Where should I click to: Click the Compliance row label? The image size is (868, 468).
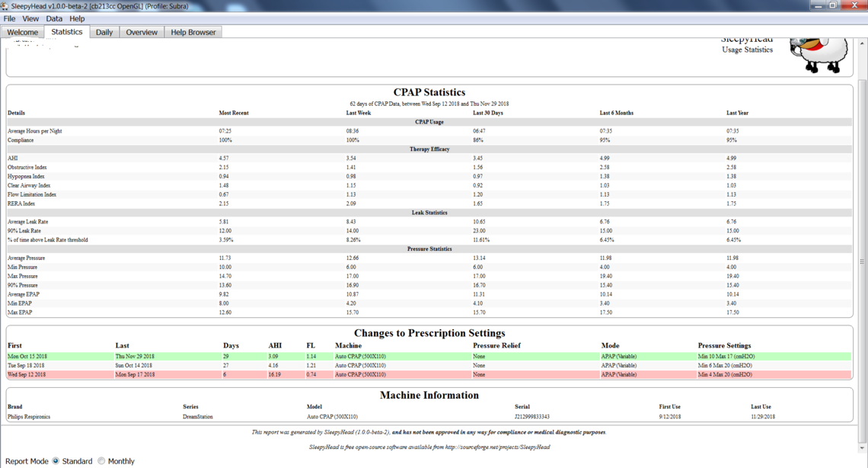(x=21, y=140)
